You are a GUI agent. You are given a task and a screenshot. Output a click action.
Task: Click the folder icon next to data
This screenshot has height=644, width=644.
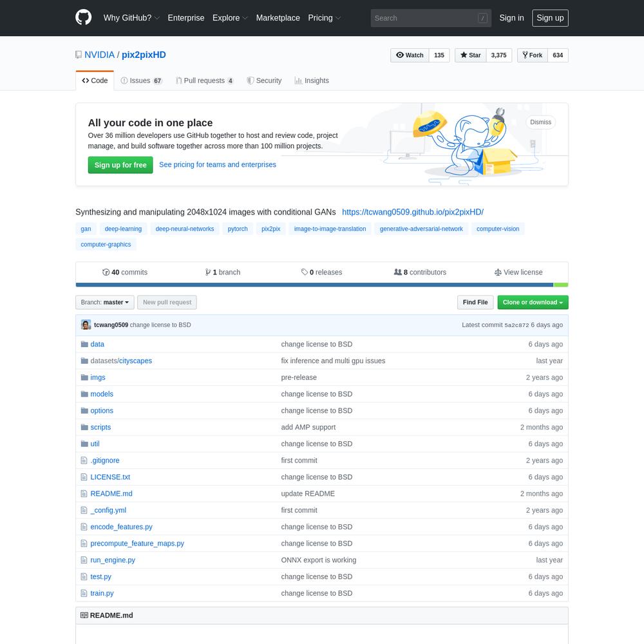pyautogui.click(x=84, y=344)
